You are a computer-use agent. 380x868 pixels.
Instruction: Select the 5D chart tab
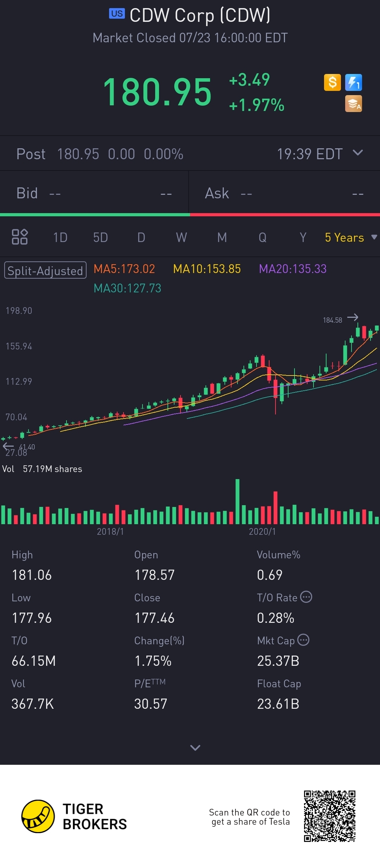(x=101, y=237)
